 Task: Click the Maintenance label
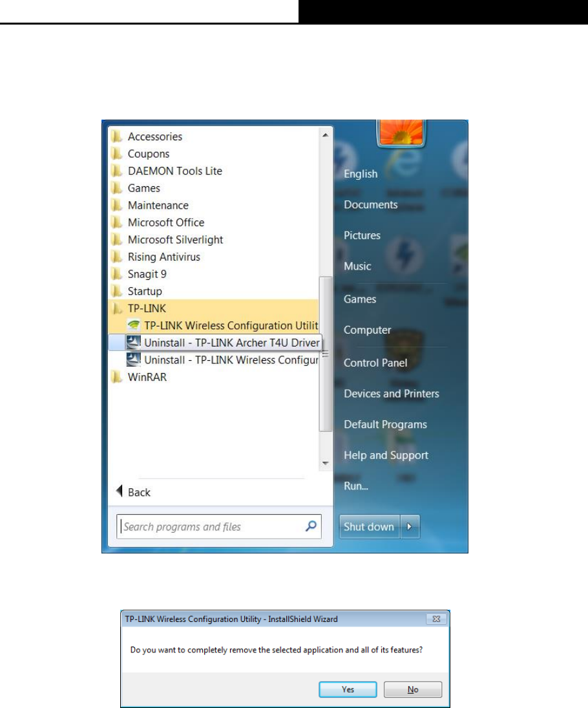click(158, 205)
